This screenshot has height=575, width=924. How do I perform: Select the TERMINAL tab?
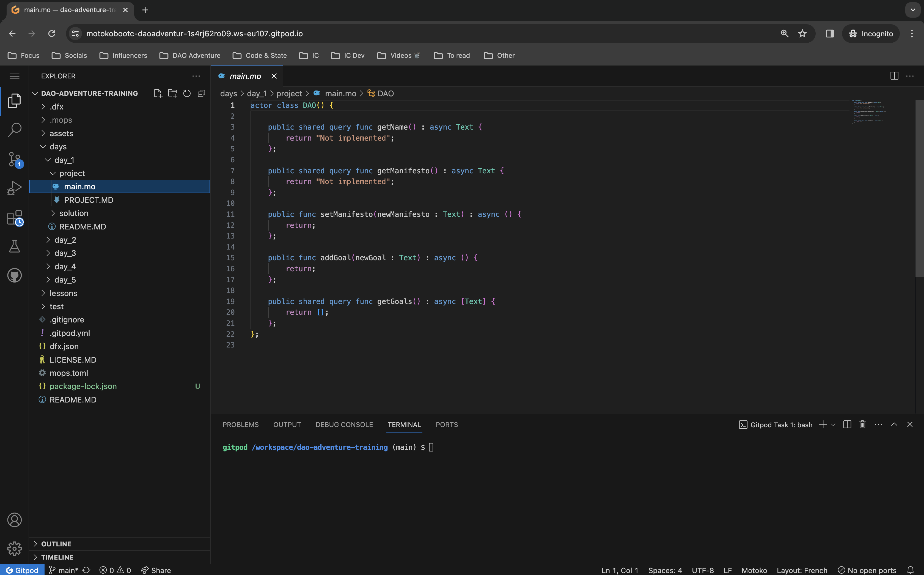pos(404,425)
